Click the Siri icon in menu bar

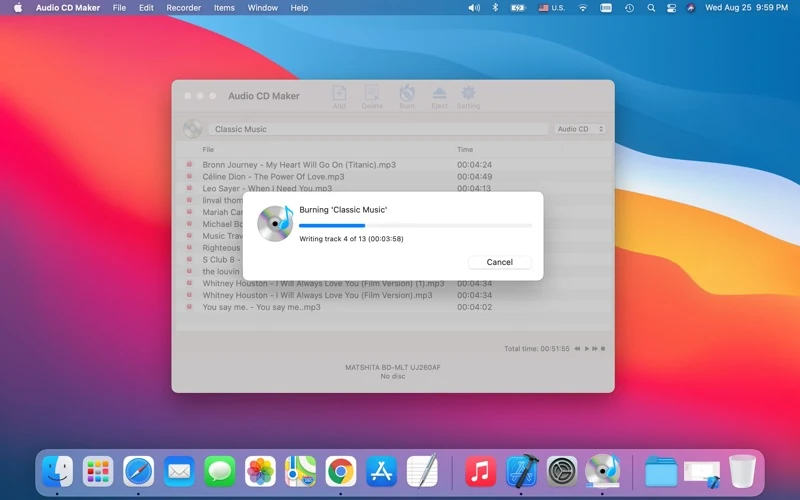click(691, 8)
